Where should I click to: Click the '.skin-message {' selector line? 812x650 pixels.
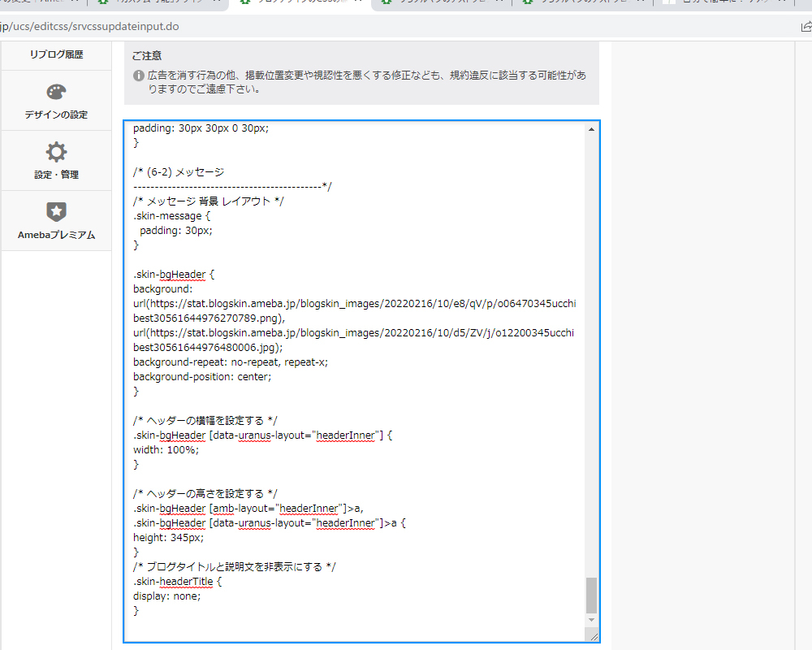click(172, 216)
